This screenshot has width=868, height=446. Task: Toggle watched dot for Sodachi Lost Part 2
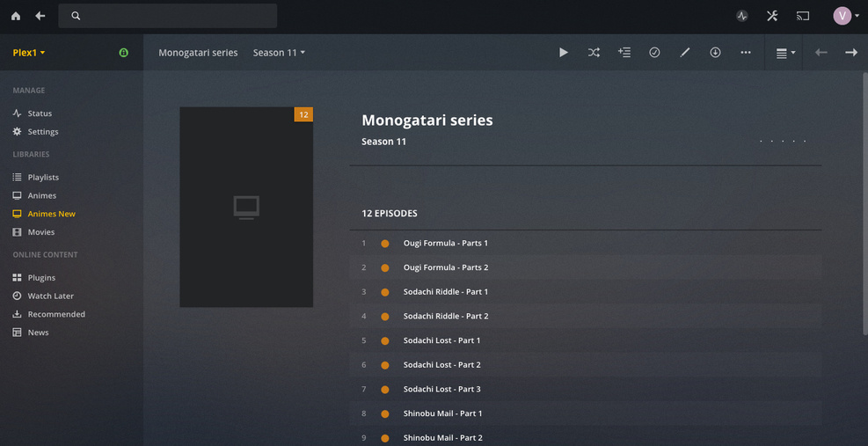[x=384, y=365]
